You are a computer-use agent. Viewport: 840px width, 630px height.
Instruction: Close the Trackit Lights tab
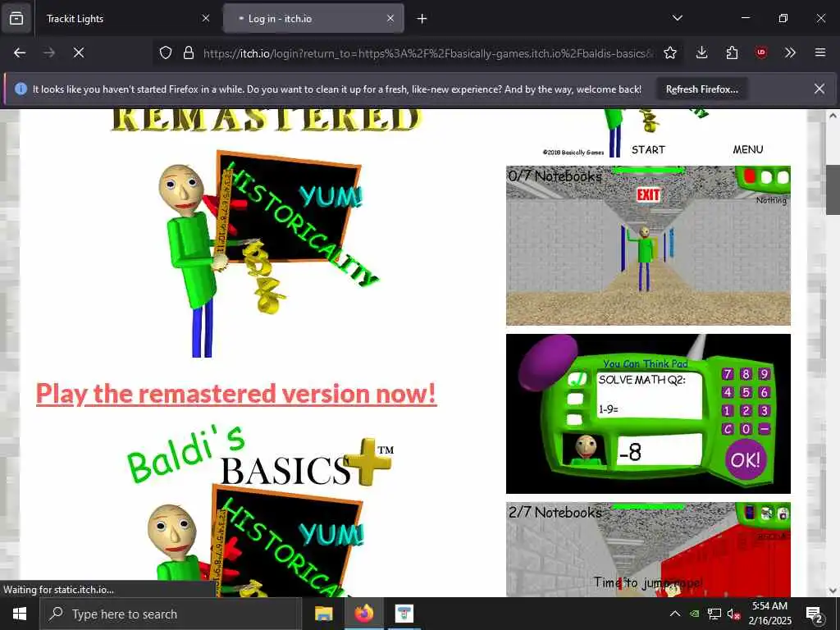206,19
